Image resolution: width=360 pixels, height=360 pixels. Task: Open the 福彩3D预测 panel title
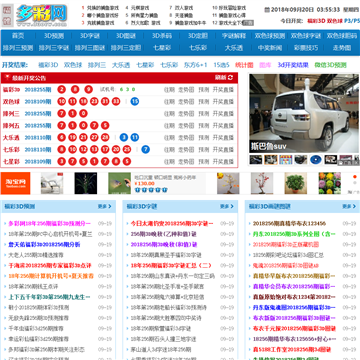click(19, 207)
